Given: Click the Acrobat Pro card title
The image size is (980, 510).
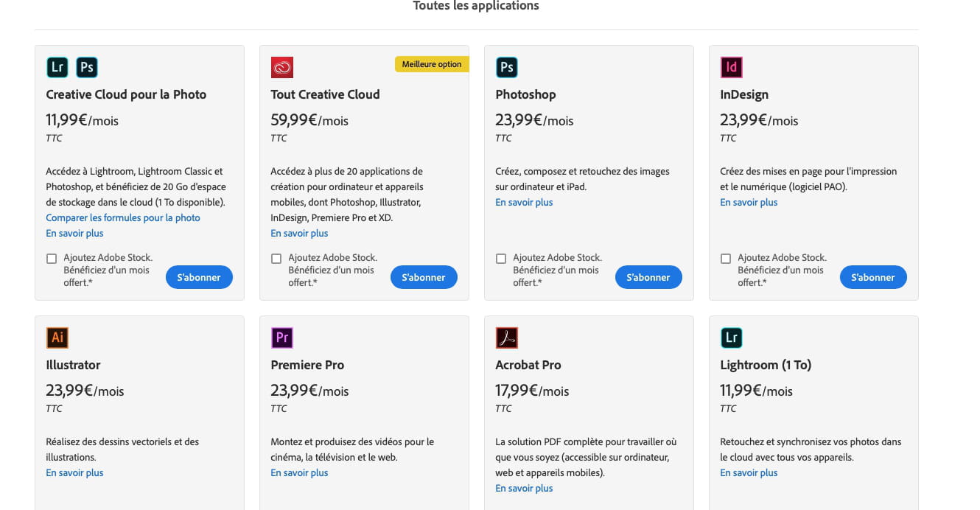Looking at the screenshot, I should point(528,365).
